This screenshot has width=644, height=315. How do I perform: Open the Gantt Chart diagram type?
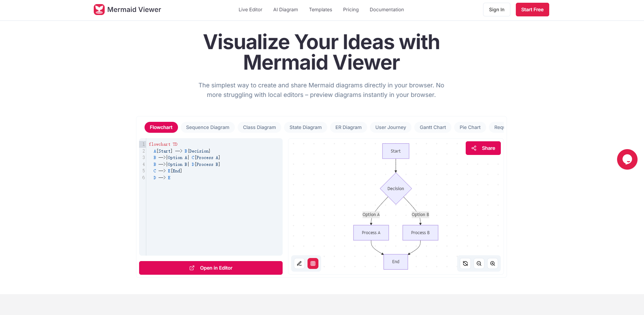click(432, 127)
